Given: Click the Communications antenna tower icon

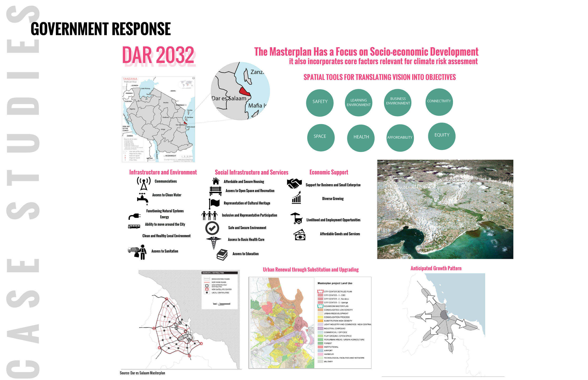Looking at the screenshot, I should (x=144, y=184).
